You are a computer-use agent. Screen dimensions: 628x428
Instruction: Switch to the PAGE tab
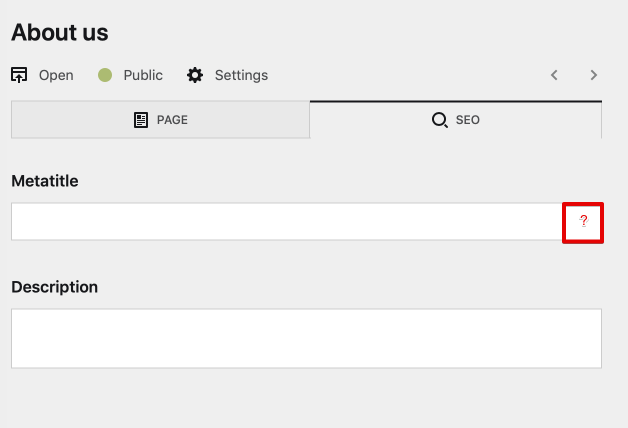click(x=160, y=120)
